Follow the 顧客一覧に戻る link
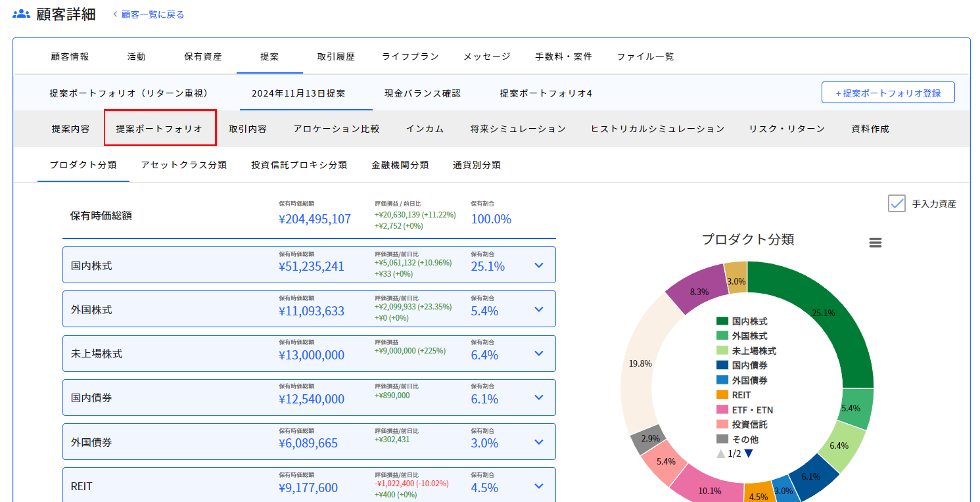 tap(153, 14)
